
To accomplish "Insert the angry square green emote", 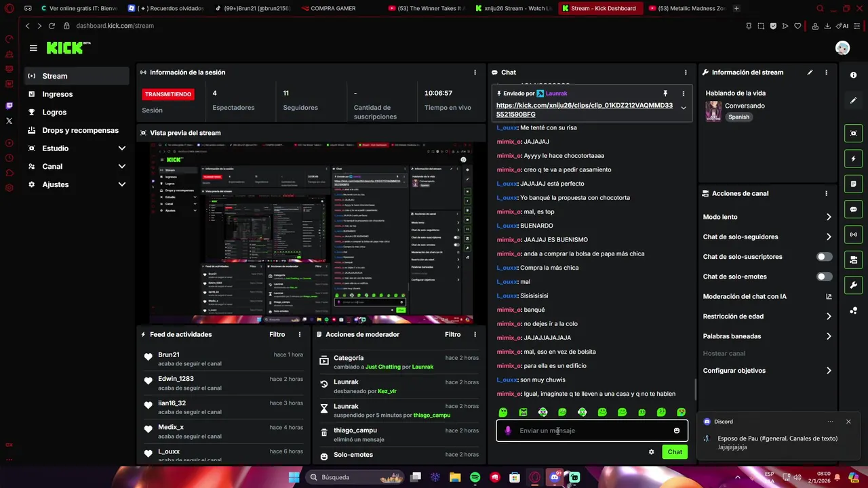I will 523,412.
